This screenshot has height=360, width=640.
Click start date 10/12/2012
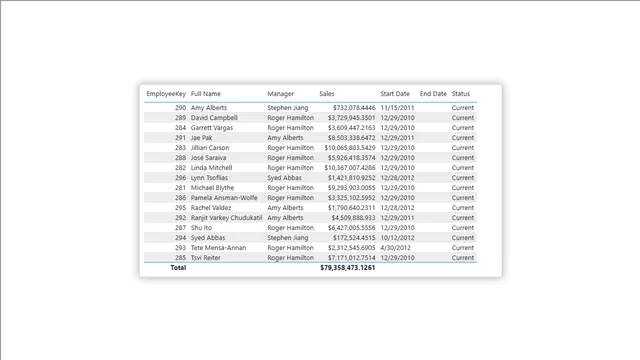coord(398,238)
